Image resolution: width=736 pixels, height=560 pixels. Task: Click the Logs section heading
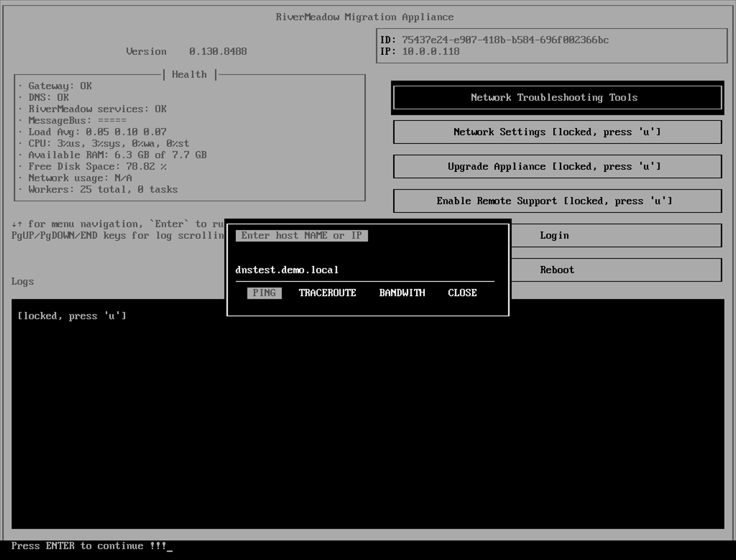pyautogui.click(x=22, y=281)
